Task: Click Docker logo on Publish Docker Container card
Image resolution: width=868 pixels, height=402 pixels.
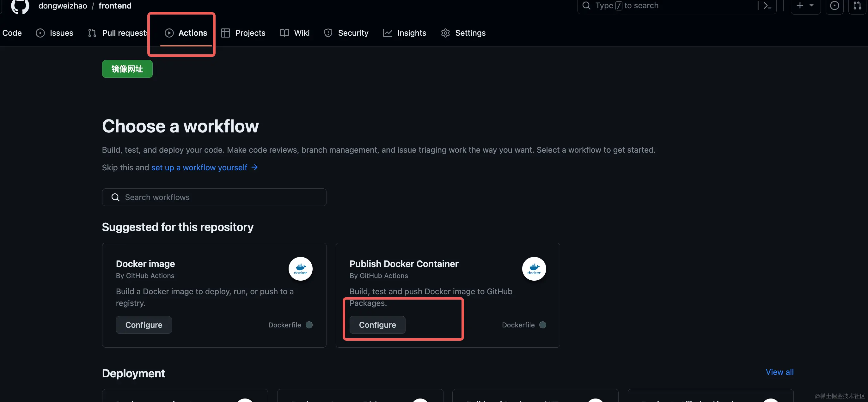Action: (x=534, y=269)
